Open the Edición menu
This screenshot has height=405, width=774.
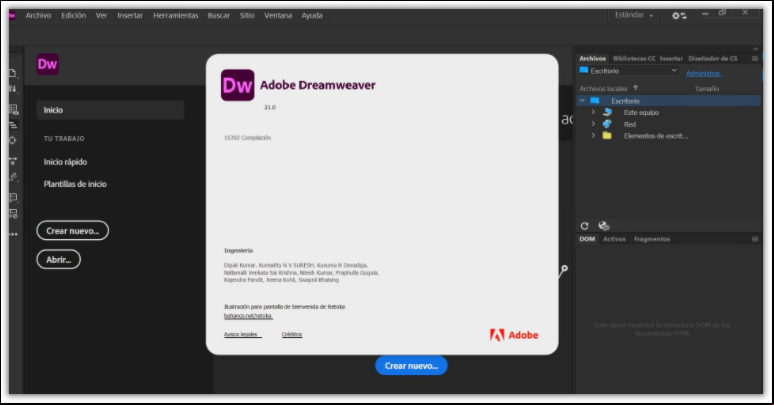coord(74,15)
